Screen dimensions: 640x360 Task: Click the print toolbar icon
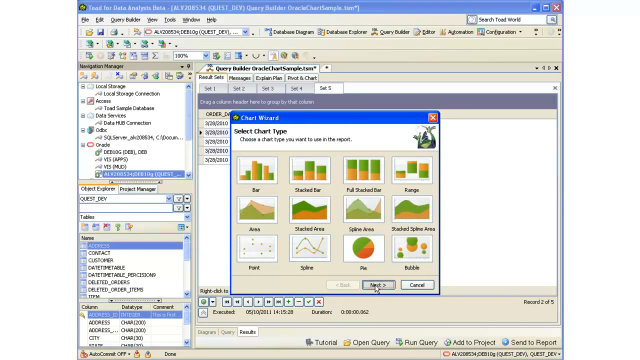[114, 32]
